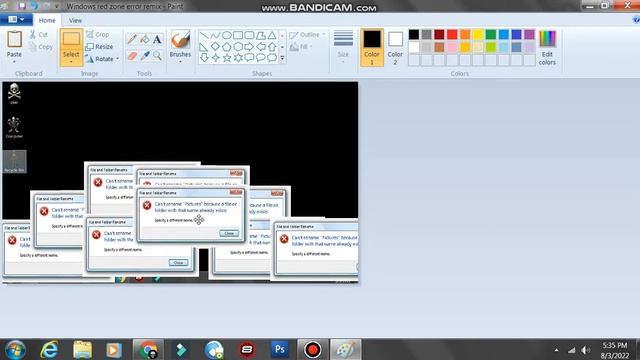Viewport: 640px width, 360px height.
Task: Choose the Oval callout shape
Action: coord(260,58)
